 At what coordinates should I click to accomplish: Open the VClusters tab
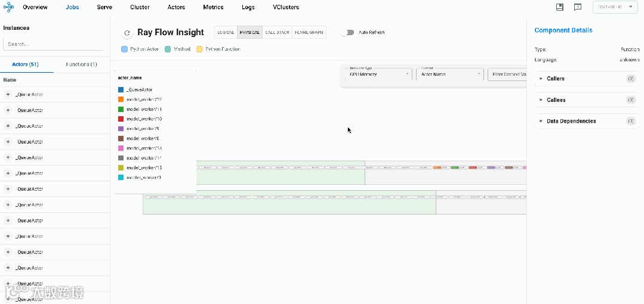(x=286, y=7)
